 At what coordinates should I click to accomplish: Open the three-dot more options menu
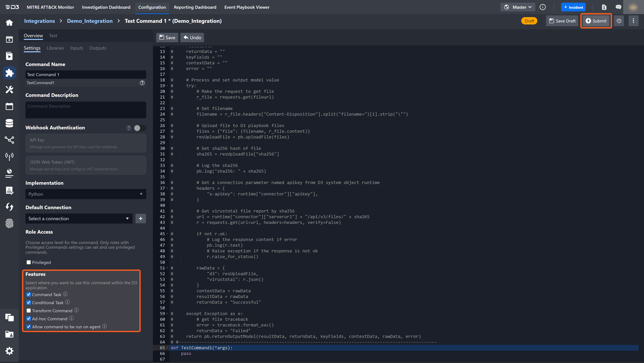coord(633,21)
